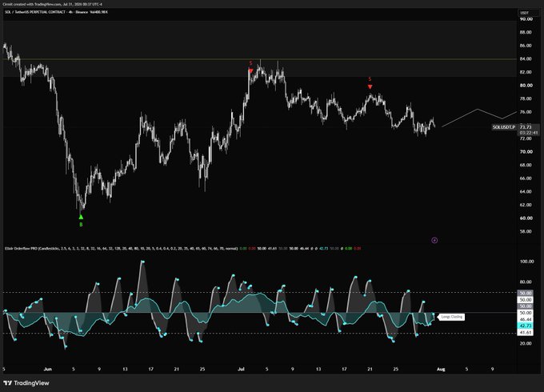Click the 86.00 price scale label
544x392 pixels.
pyautogui.click(x=526, y=46)
